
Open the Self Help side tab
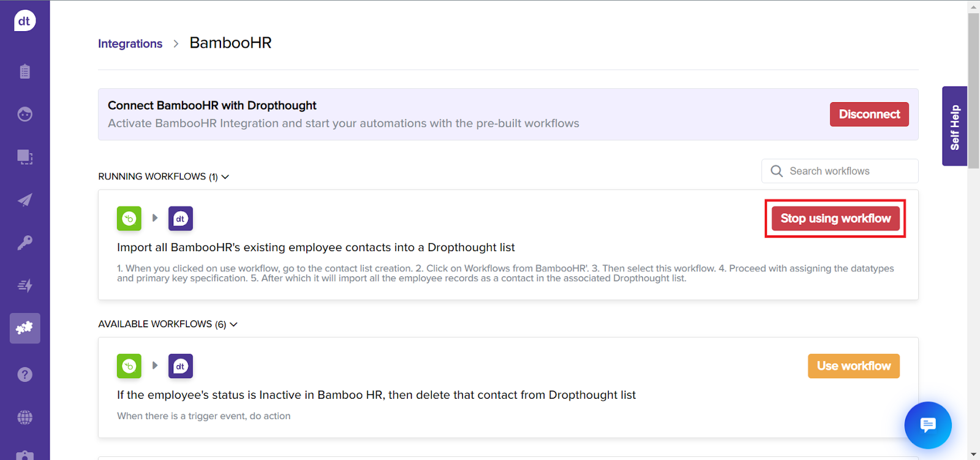pos(954,127)
